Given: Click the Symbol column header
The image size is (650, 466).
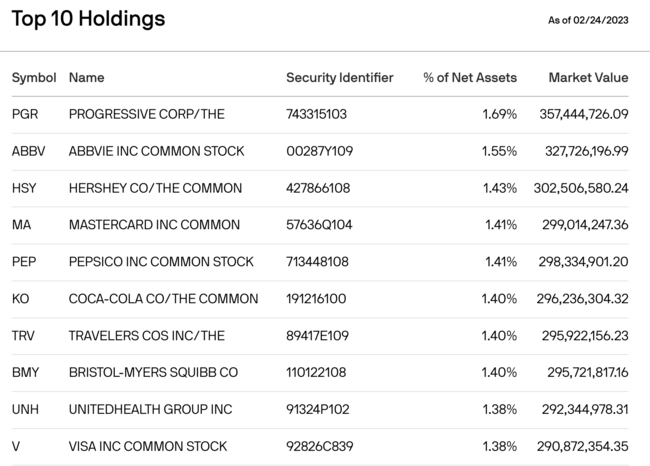Looking at the screenshot, I should coord(34,77).
